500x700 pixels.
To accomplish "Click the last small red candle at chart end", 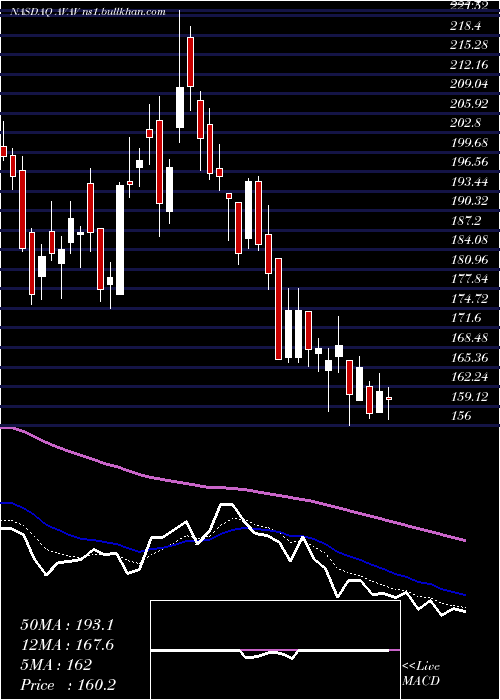I will tap(389, 398).
